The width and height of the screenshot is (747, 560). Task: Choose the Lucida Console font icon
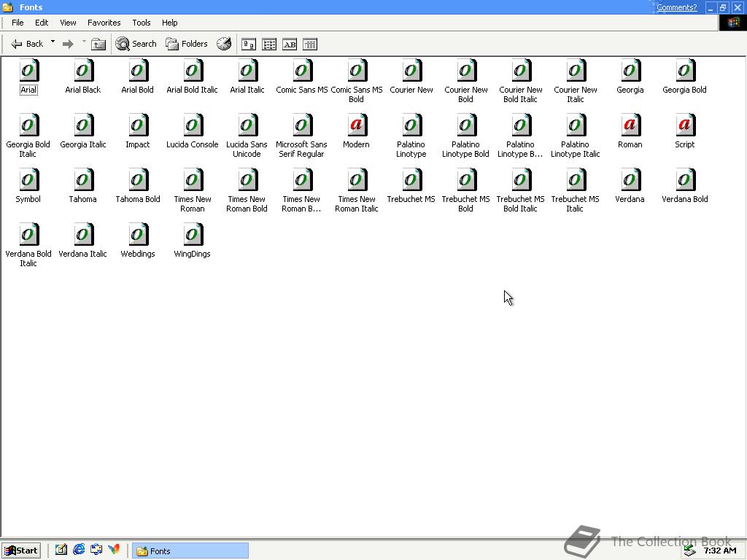click(193, 125)
